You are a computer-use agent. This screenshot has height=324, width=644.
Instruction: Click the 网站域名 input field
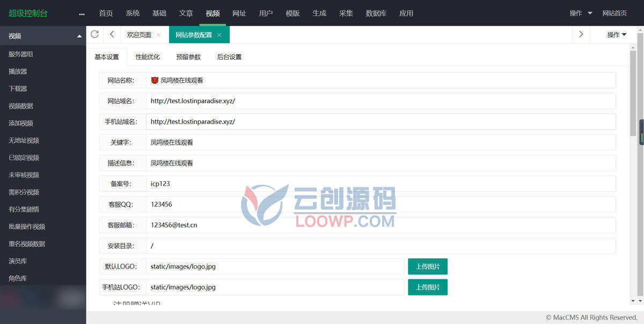point(380,100)
